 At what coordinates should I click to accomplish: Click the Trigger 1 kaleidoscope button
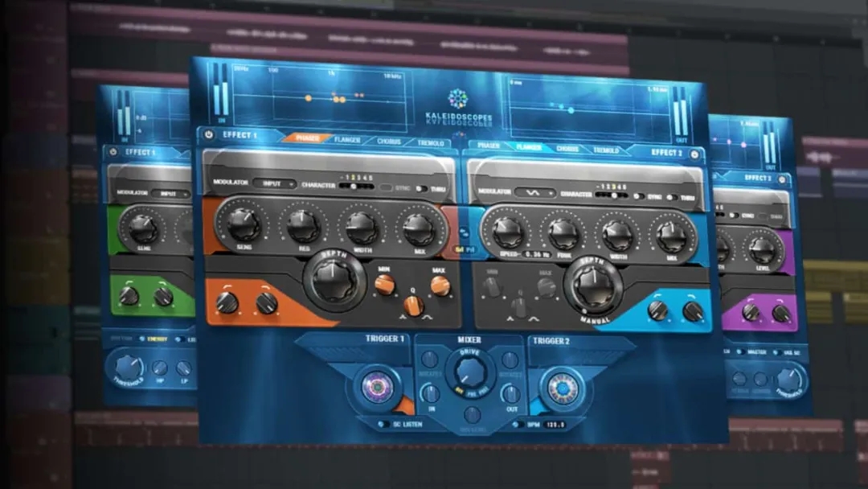pos(378,386)
